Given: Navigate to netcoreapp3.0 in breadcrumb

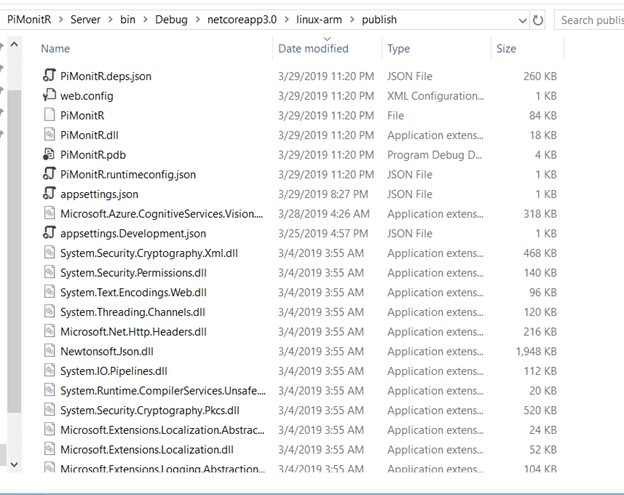Looking at the screenshot, I should tap(242, 19).
